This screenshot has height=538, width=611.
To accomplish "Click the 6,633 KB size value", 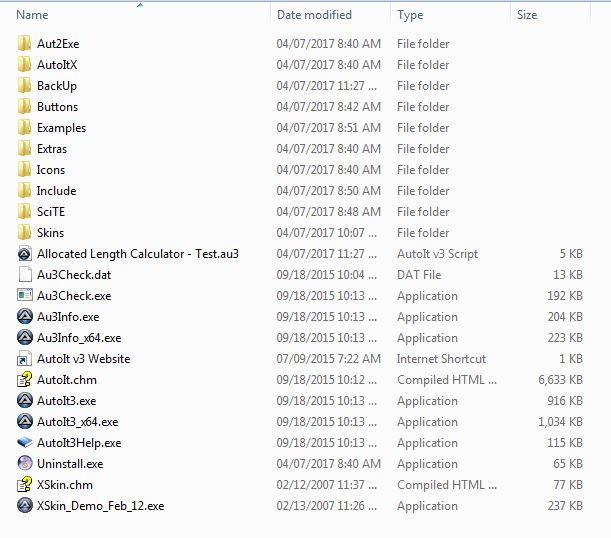I will tap(560, 380).
